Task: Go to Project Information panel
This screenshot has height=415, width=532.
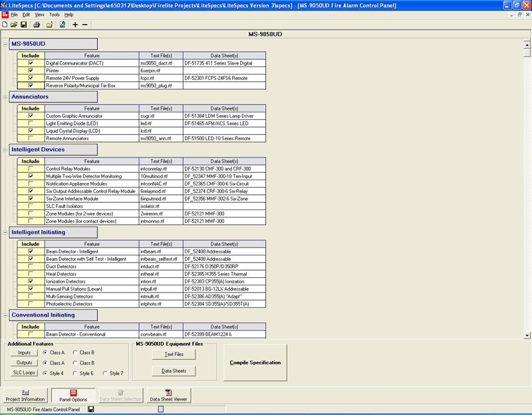Action: point(25,396)
